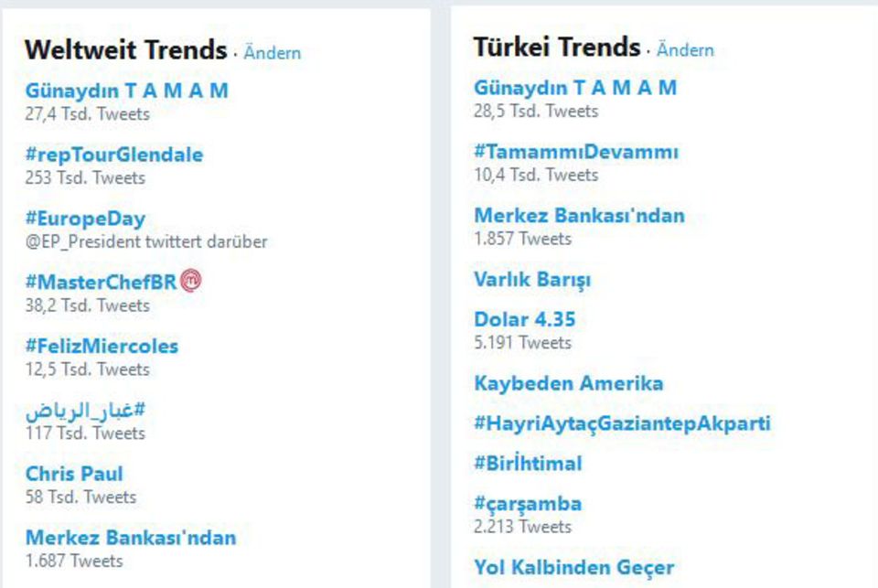Viewport: 878px width, 588px height.
Task: Click Ändern next to Türkei Trends
Action: [x=685, y=50]
